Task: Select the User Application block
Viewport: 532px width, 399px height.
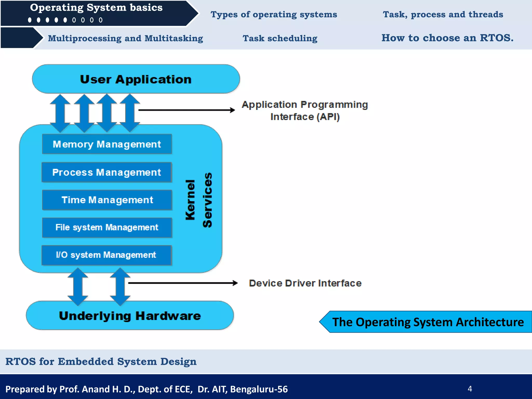Action: pos(136,79)
